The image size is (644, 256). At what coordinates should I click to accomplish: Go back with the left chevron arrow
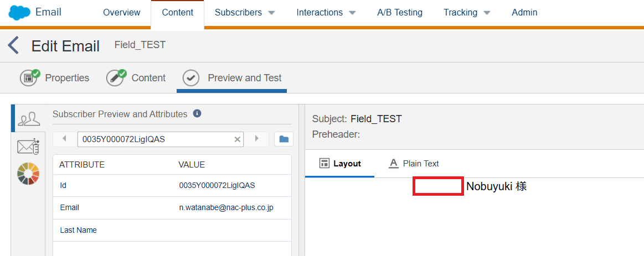(13, 45)
